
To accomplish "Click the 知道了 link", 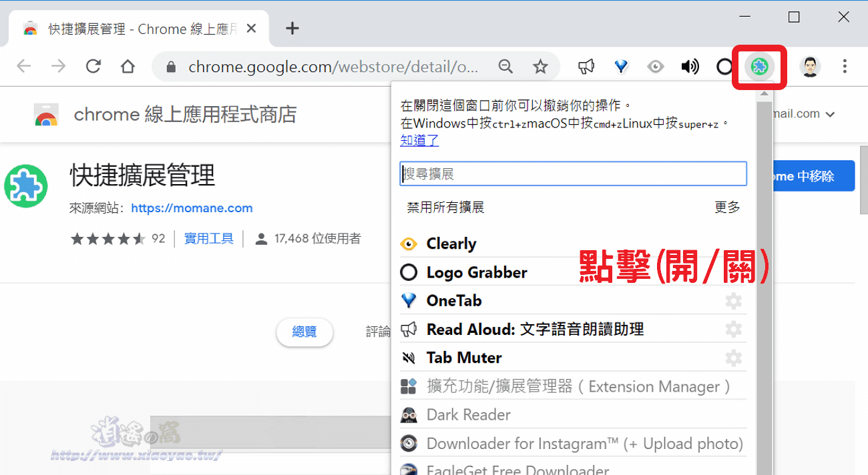I will coord(419,140).
